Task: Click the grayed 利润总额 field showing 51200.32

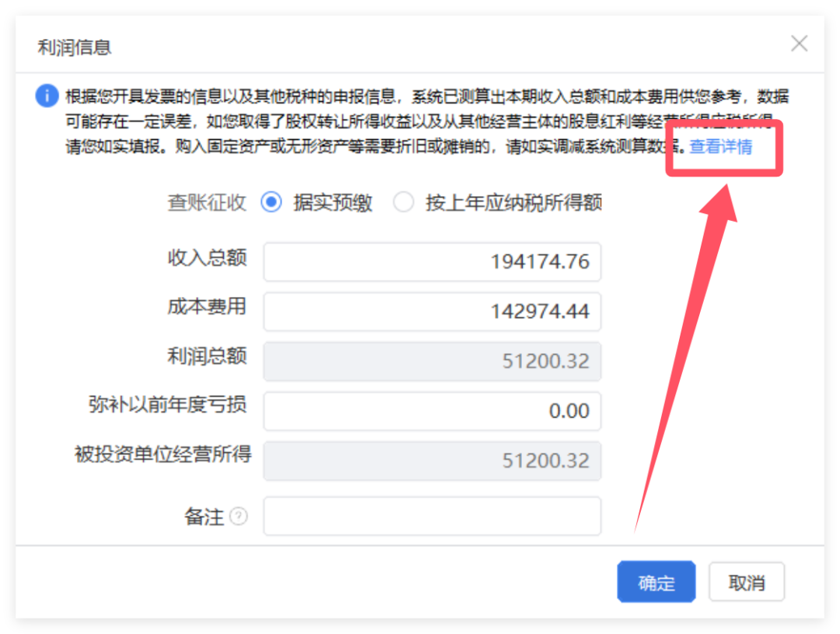Action: [x=432, y=361]
